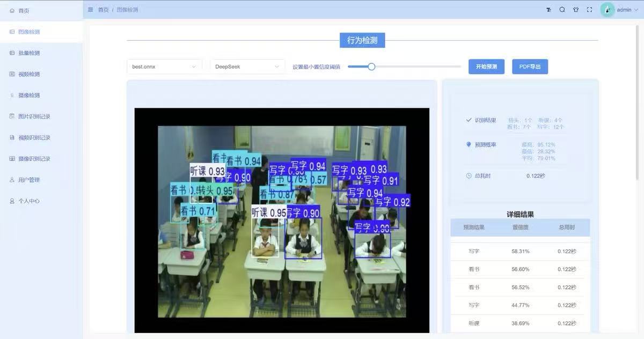Click the 置信度 column header
Image resolution: width=644 pixels, height=339 pixels.
pos(521,227)
